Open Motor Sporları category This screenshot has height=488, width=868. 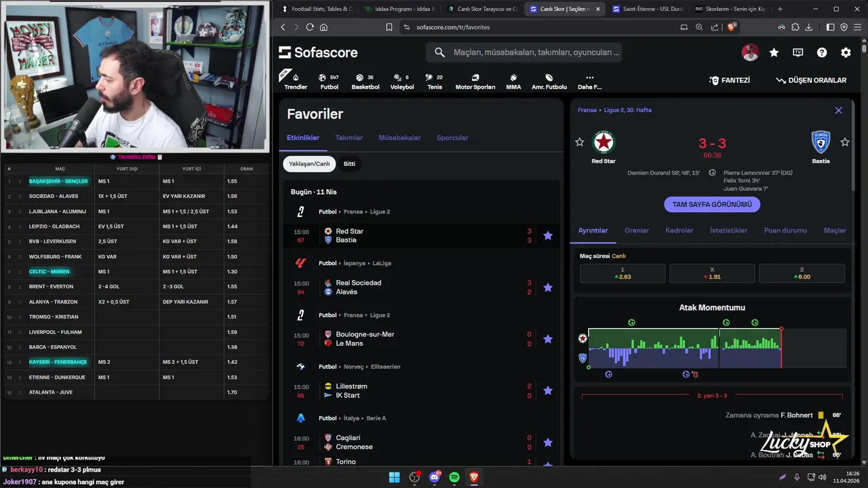(475, 82)
